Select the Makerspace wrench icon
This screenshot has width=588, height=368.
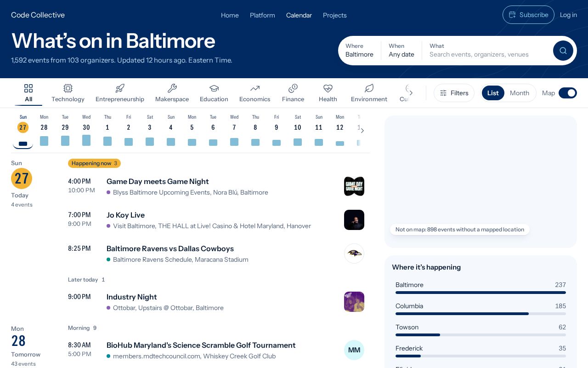pos(172,88)
